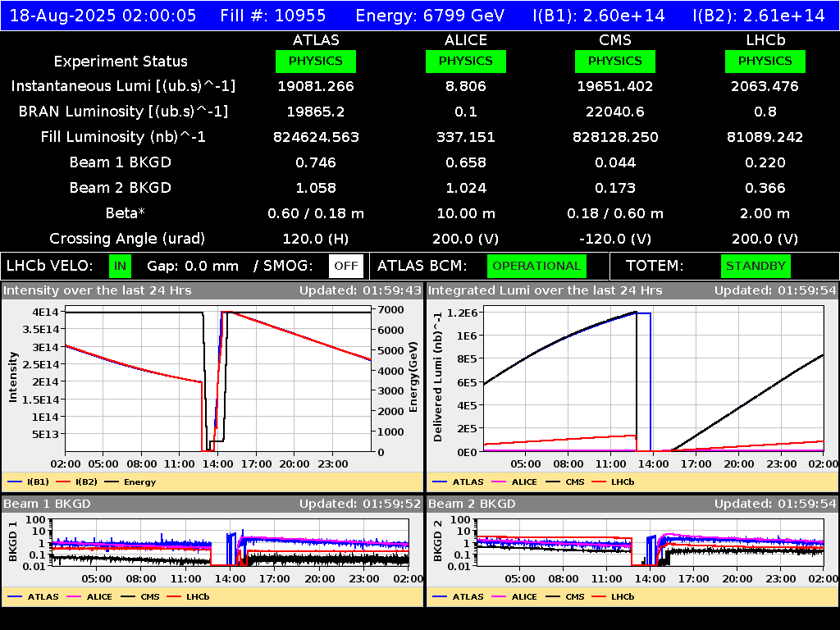
Task: Click the 'Fill Luminosity (nb)^-1' row label
Action: click(x=123, y=137)
